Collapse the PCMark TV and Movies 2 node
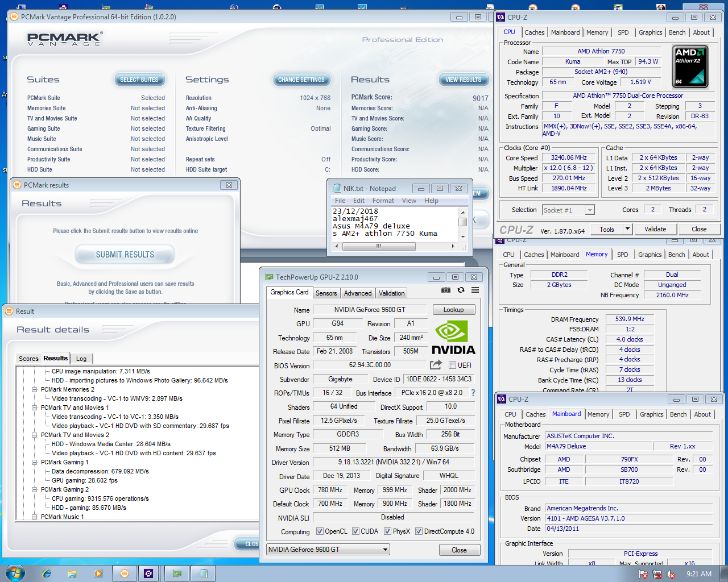Viewport: 728px width, 582px height. click(35, 435)
